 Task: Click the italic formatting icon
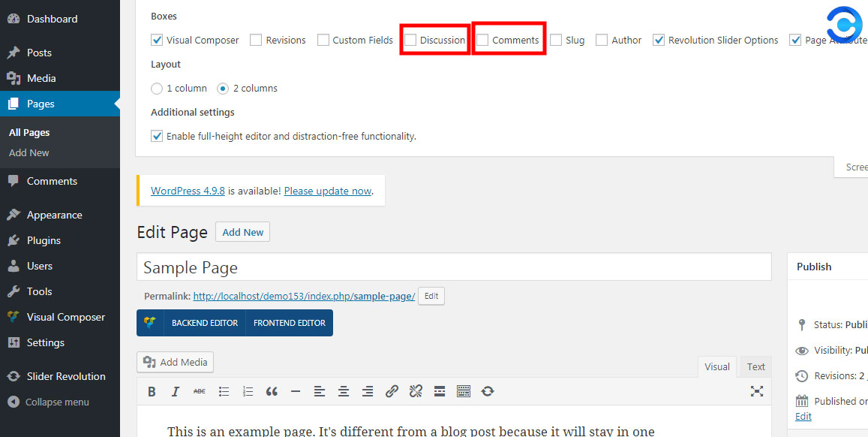[176, 391]
